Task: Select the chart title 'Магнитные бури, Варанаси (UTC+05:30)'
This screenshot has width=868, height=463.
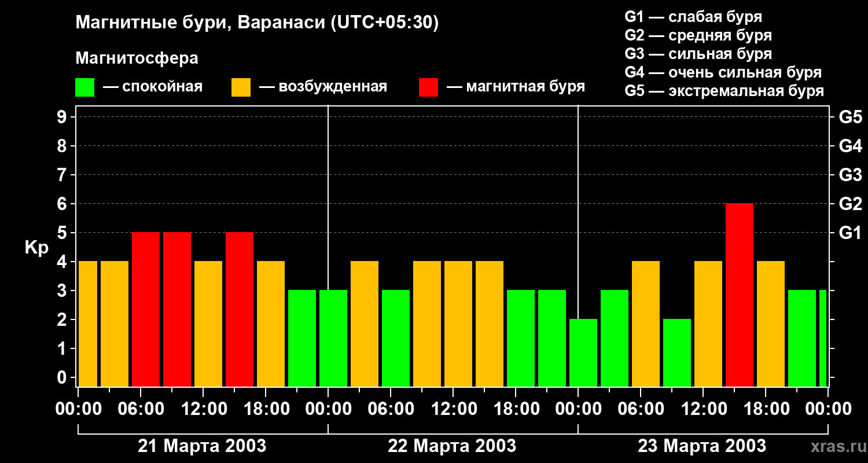Action: click(x=257, y=23)
